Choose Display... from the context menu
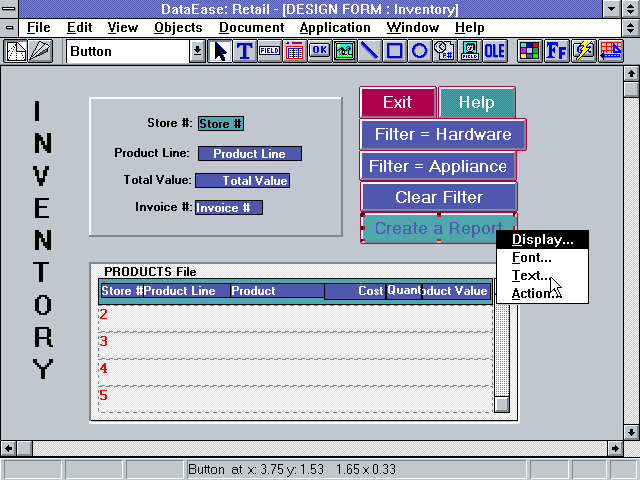Screen dimensions: 640x480 [x=542, y=240]
